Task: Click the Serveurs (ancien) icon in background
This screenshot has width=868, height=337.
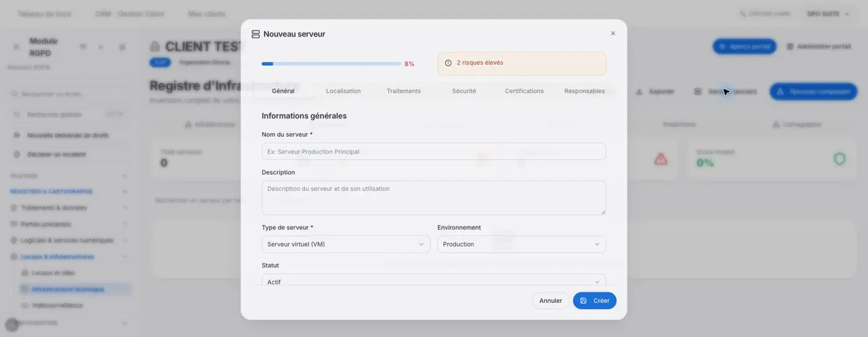Action: (x=697, y=92)
